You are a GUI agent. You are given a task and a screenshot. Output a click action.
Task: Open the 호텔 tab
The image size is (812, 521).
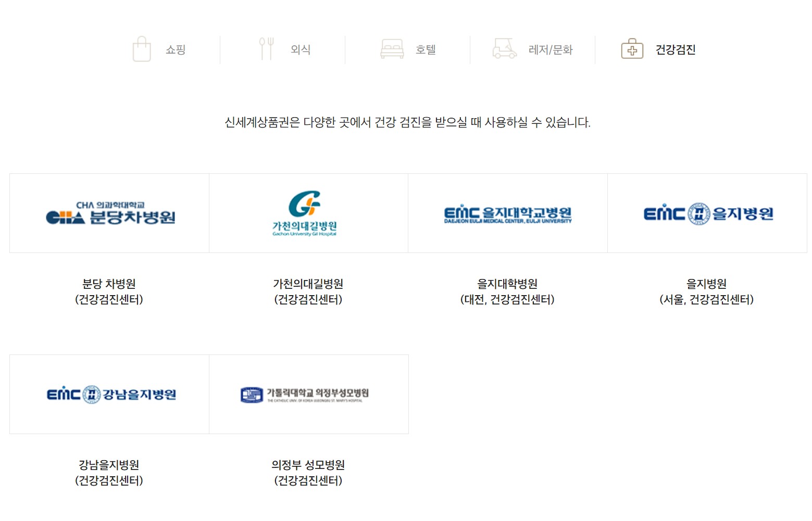pyautogui.click(x=426, y=49)
